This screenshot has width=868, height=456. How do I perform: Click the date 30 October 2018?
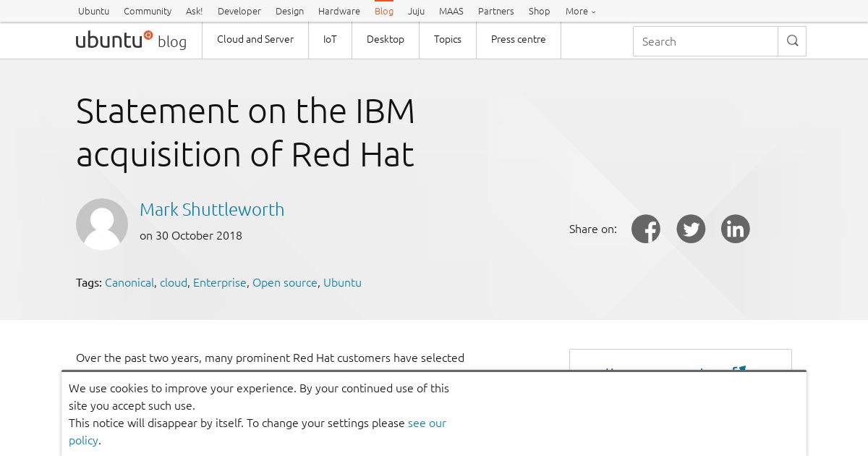coord(199,235)
